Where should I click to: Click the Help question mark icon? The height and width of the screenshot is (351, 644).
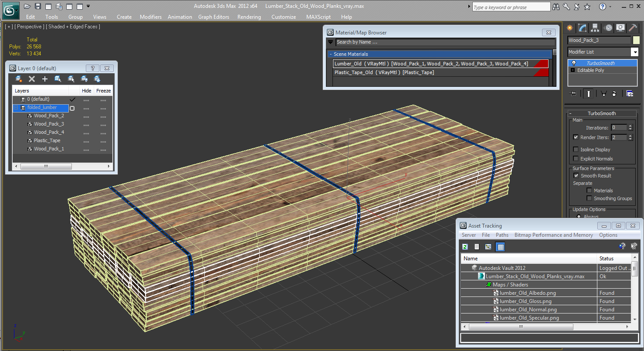pos(603,7)
